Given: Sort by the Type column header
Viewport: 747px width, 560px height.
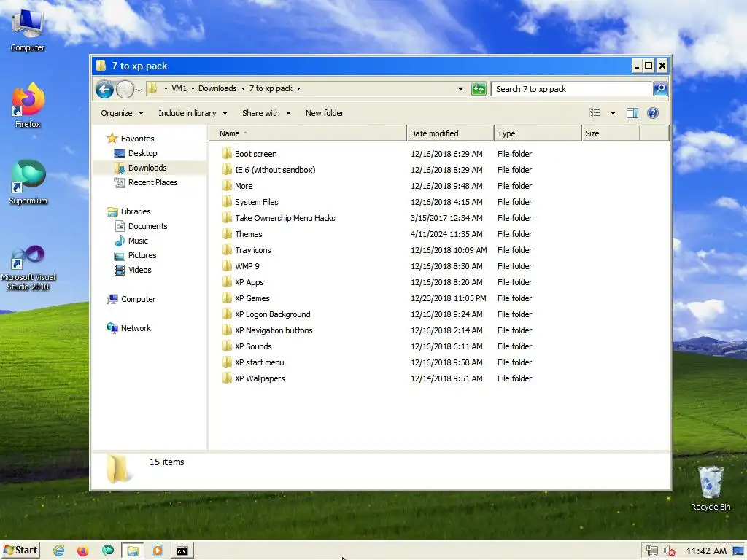Looking at the screenshot, I should 538,133.
